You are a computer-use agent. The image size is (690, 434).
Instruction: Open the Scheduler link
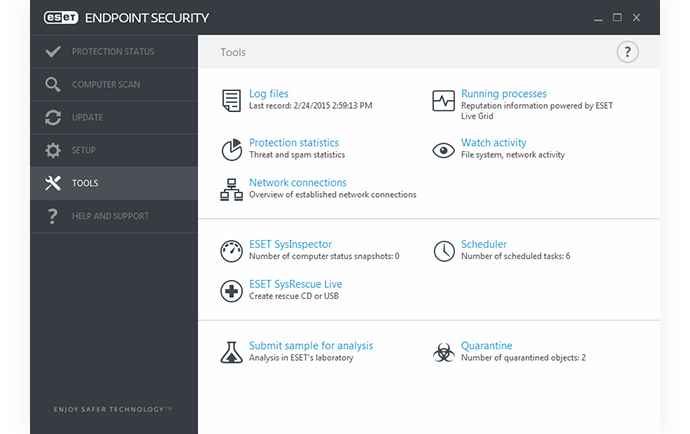(x=484, y=244)
